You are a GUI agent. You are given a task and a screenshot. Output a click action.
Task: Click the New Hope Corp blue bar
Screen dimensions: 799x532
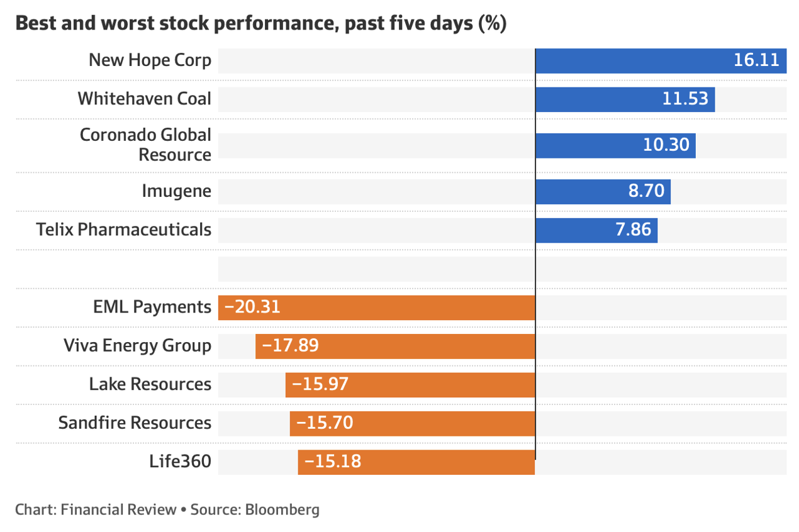tap(661, 61)
